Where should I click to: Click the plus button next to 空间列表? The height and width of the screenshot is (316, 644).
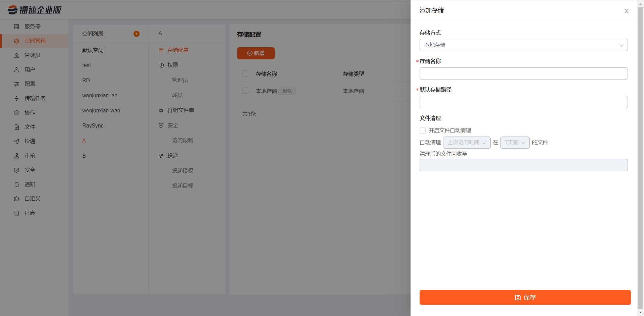click(x=137, y=34)
